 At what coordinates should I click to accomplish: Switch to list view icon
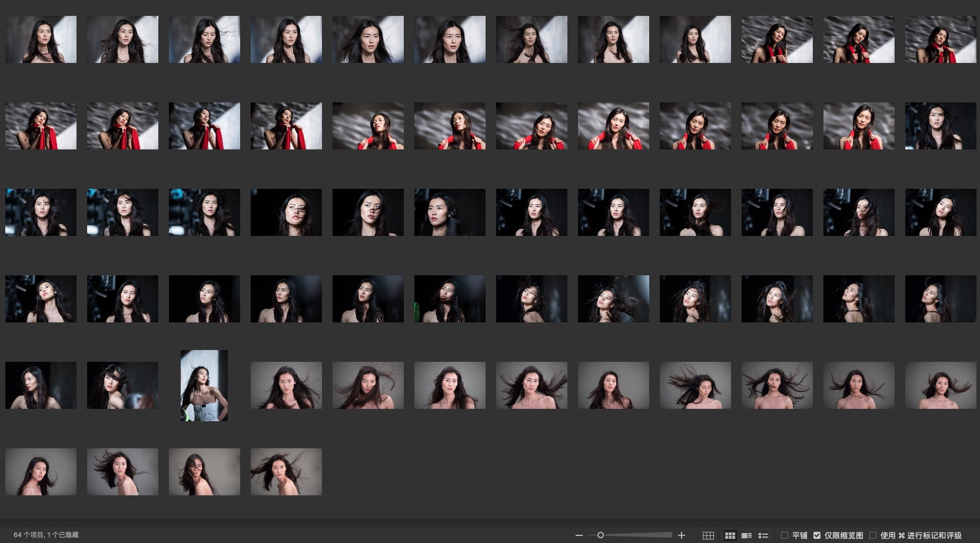[x=763, y=535]
